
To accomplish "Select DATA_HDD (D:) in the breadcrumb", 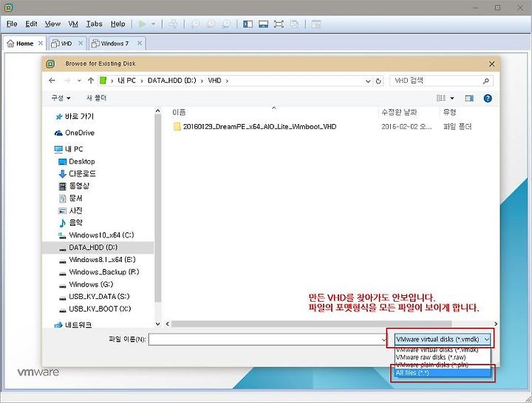I will [x=171, y=80].
